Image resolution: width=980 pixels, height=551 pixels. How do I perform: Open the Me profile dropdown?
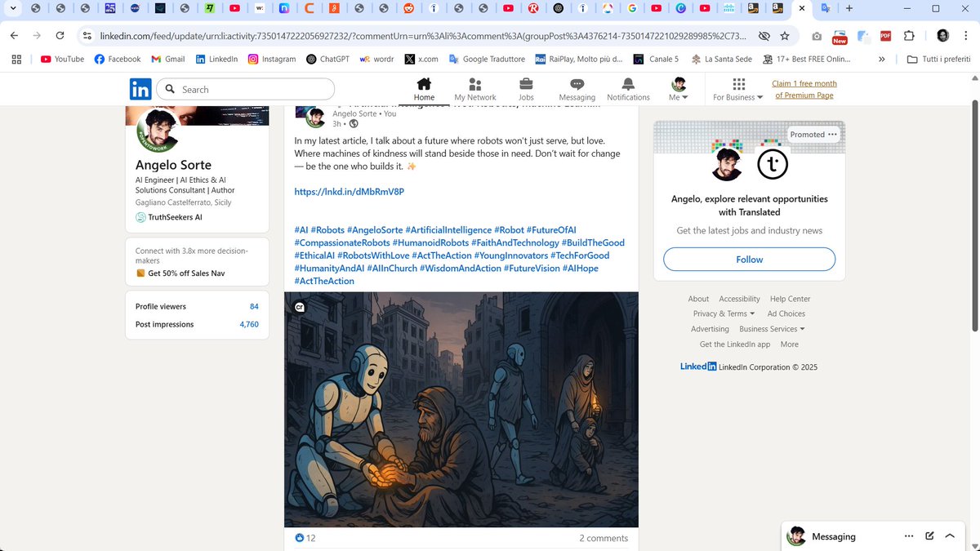[x=679, y=89]
